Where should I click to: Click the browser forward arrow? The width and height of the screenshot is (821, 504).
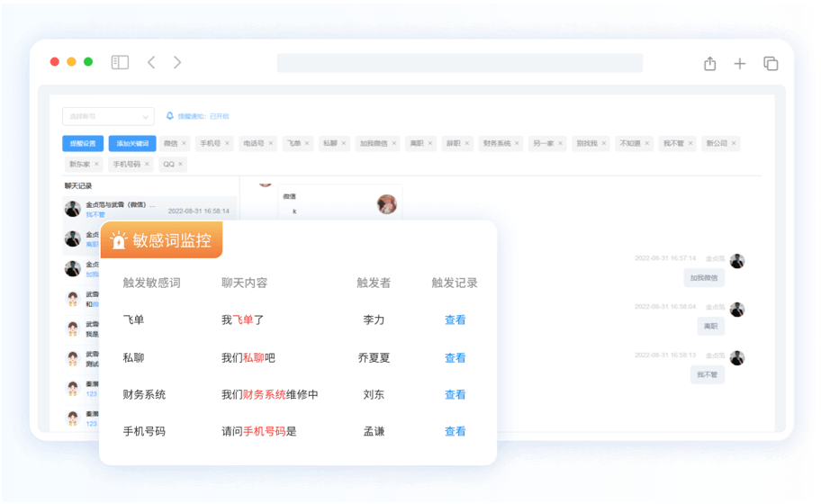(177, 62)
